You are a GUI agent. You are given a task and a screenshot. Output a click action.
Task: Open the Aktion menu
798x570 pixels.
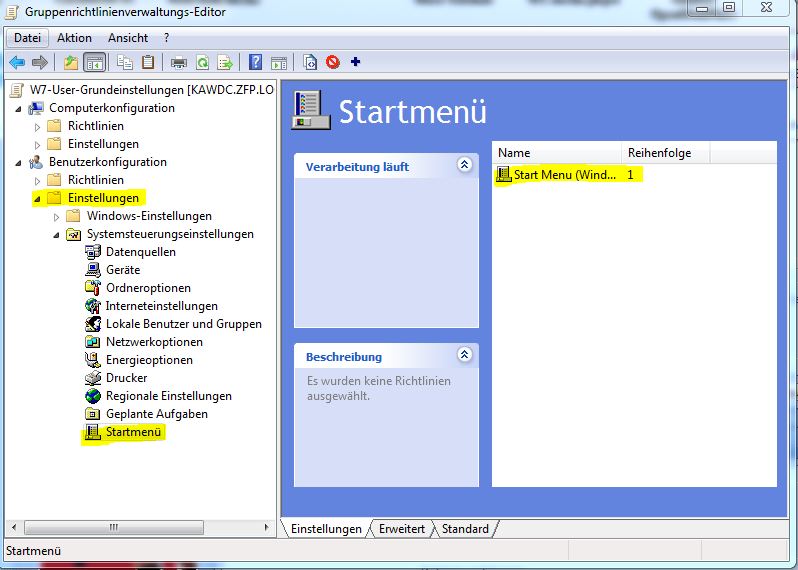pos(74,38)
